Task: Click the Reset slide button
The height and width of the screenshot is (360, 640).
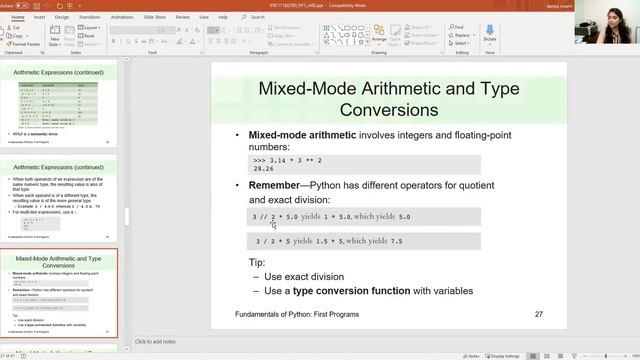Action: tap(86, 36)
